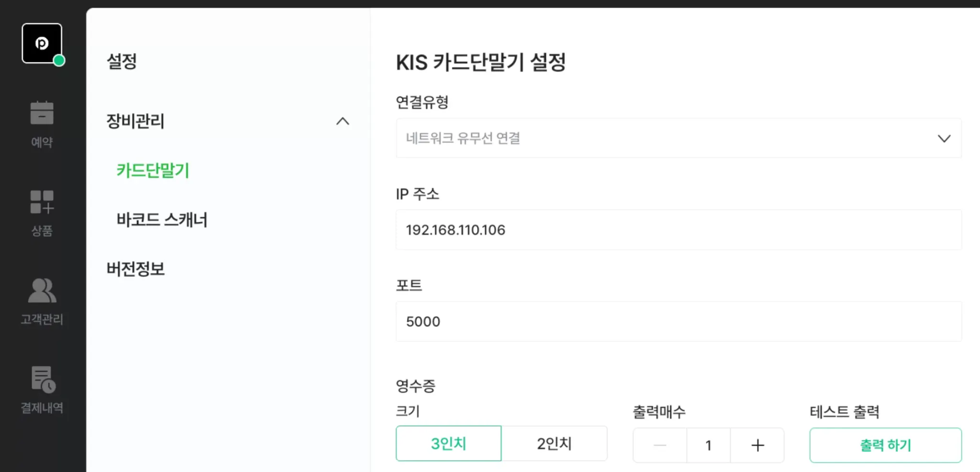Click the dropdown arrow for 네트워크 유무선 연결

pyautogui.click(x=944, y=138)
